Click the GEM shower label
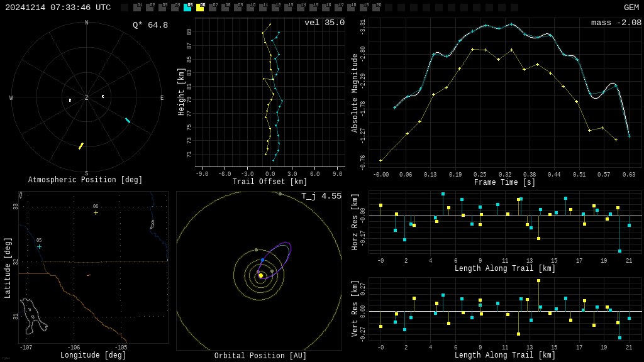This screenshot has width=644, height=362. coord(631,8)
